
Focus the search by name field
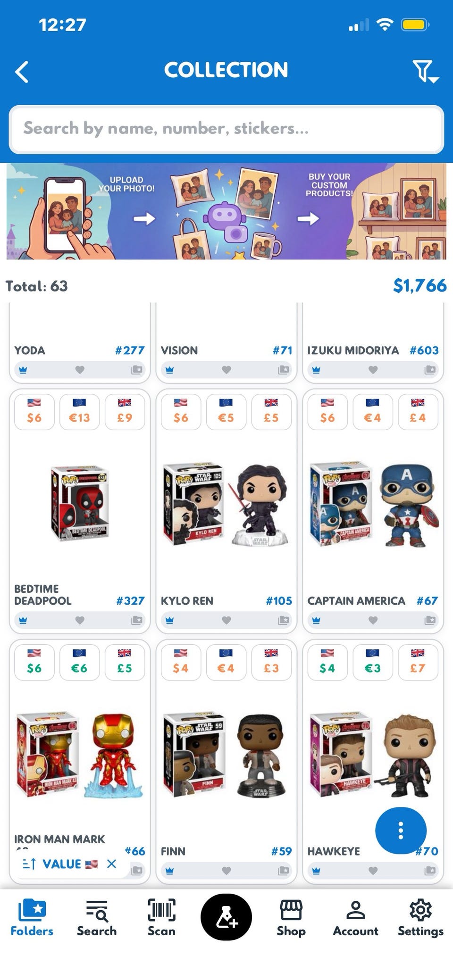(226, 129)
